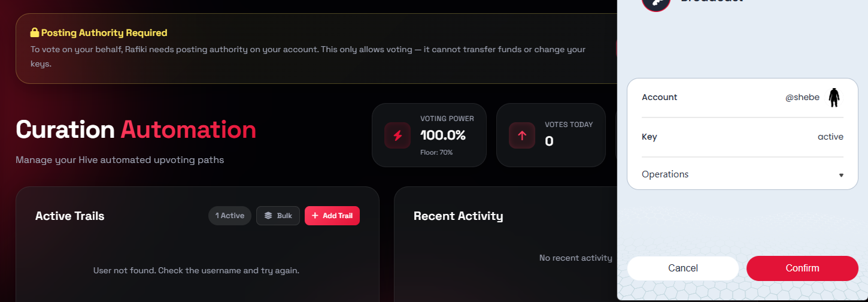868x302 pixels.
Task: Expand the Operations dropdown arrow
Action: (x=841, y=175)
